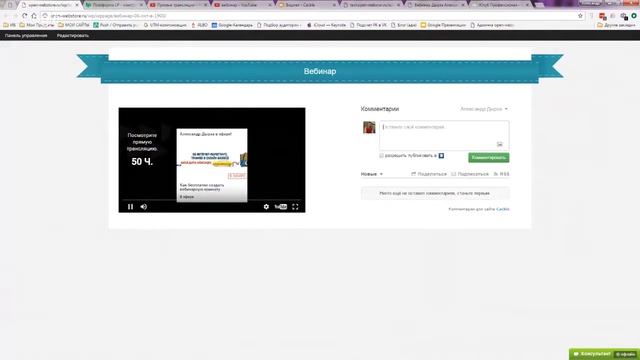
Task: Click the image attach icon in comment box
Action: coord(500,144)
